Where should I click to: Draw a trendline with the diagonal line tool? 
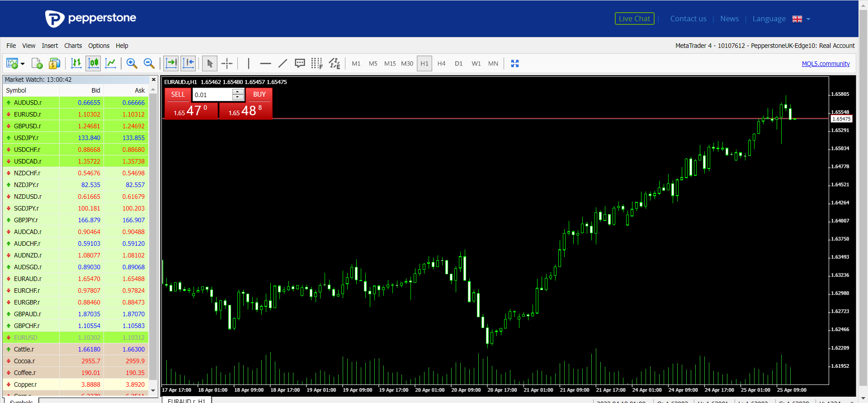(283, 64)
